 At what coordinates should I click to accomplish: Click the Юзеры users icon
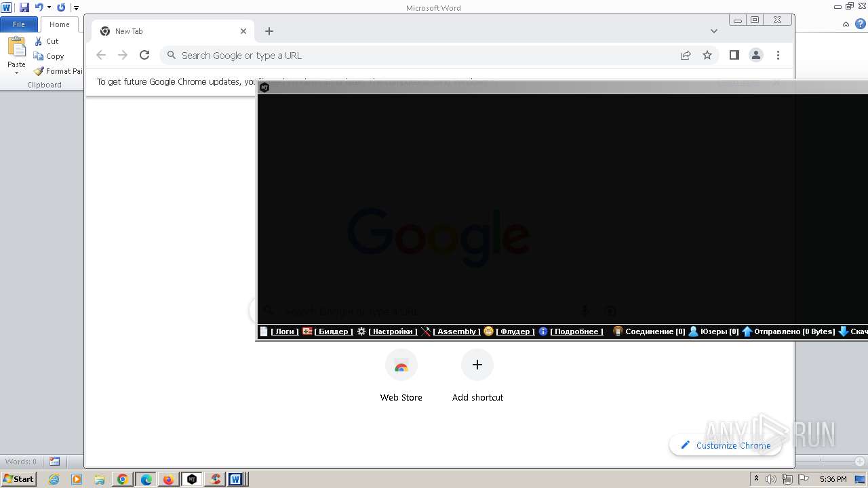click(693, 331)
